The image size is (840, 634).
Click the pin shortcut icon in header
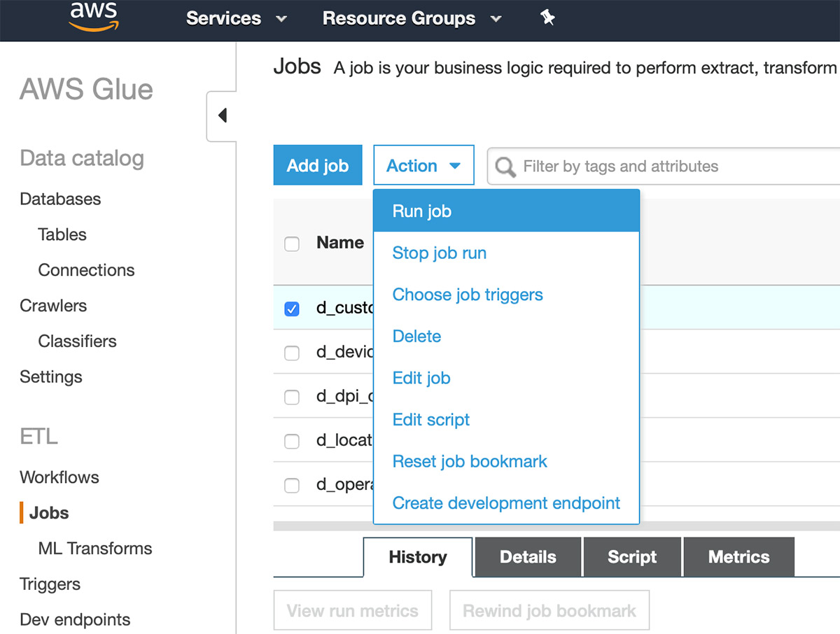coord(548,19)
